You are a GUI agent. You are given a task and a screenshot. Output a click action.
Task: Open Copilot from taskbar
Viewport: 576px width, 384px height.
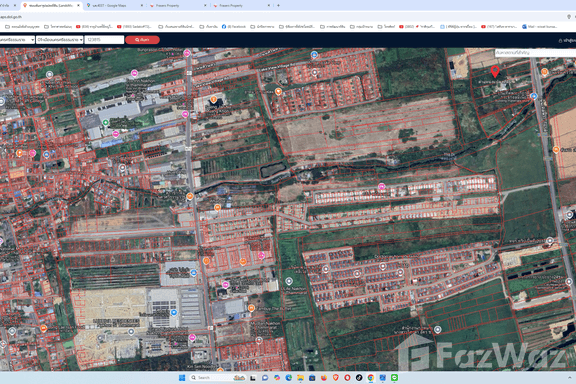pyautogui.click(x=277, y=378)
